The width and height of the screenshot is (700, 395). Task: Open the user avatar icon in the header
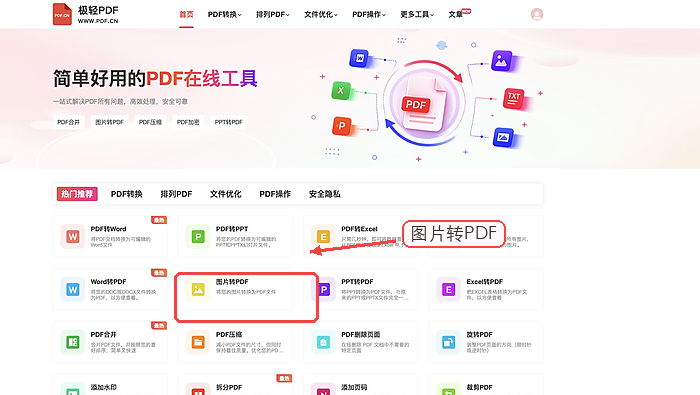537,14
